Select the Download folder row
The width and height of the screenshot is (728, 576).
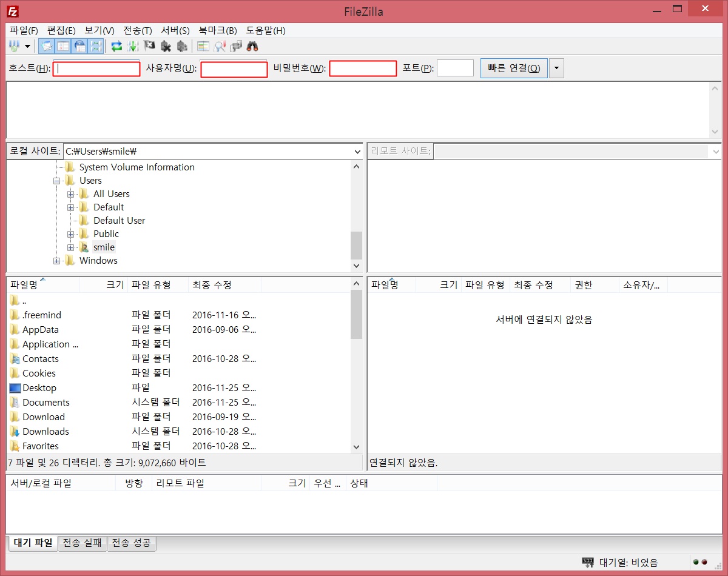point(178,417)
